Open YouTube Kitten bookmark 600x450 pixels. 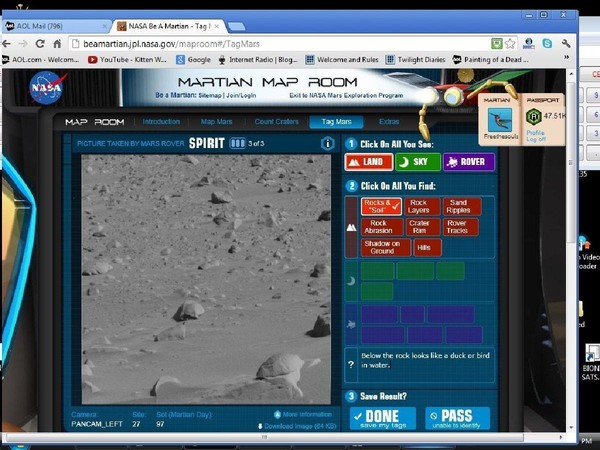pos(127,59)
